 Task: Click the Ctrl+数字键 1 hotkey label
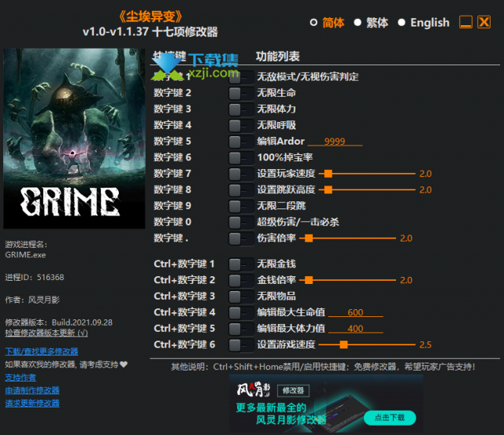coord(184,264)
